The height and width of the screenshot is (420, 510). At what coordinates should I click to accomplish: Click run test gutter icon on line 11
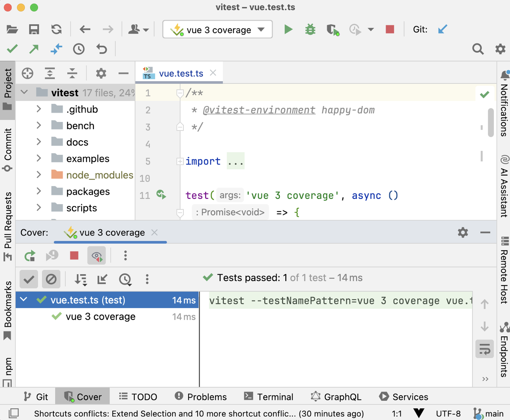click(x=161, y=195)
